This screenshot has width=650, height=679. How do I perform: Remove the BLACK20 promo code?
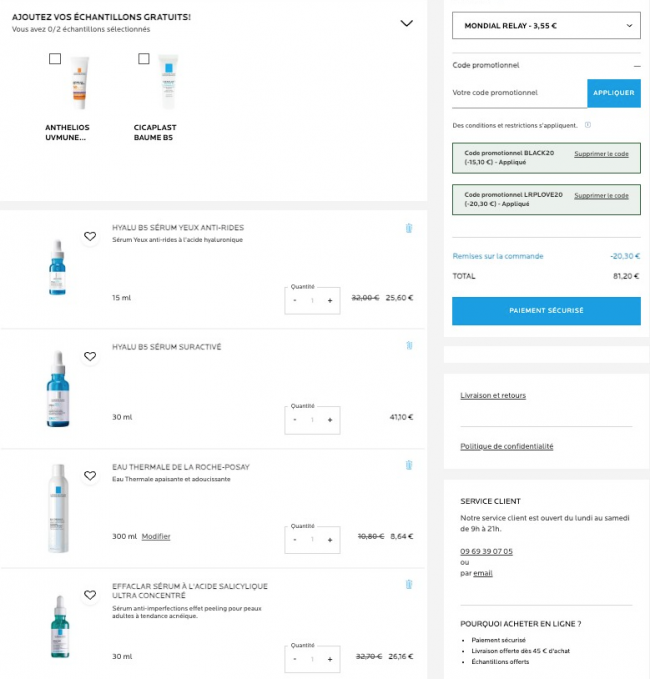(601, 154)
